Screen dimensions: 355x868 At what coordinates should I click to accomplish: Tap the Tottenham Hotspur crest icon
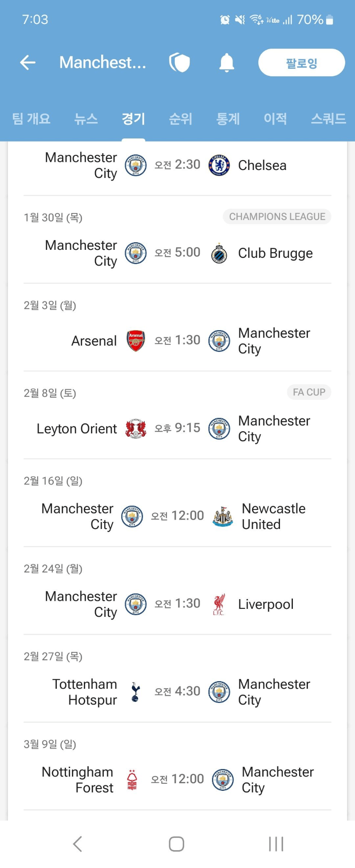click(136, 692)
